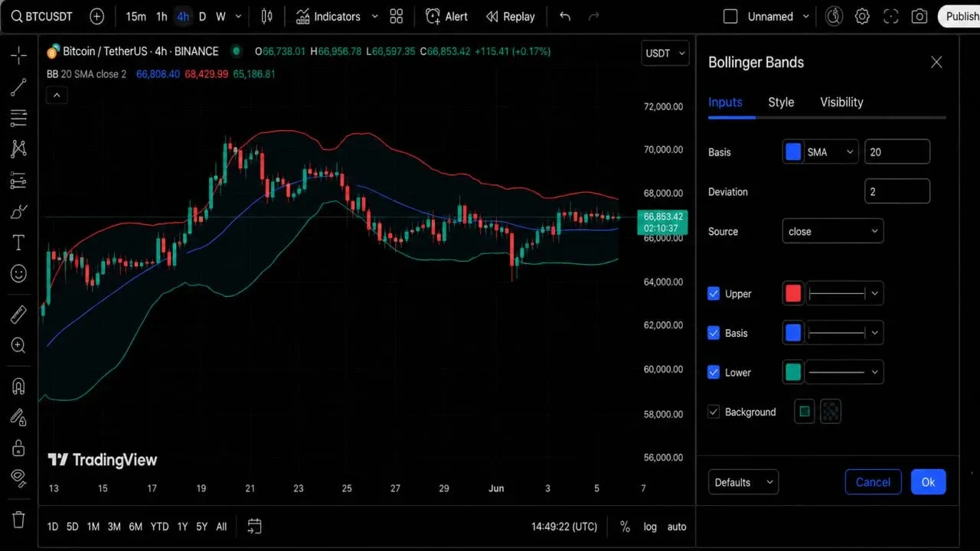
Task: Open the XABCD pattern tools
Action: pos(18,149)
